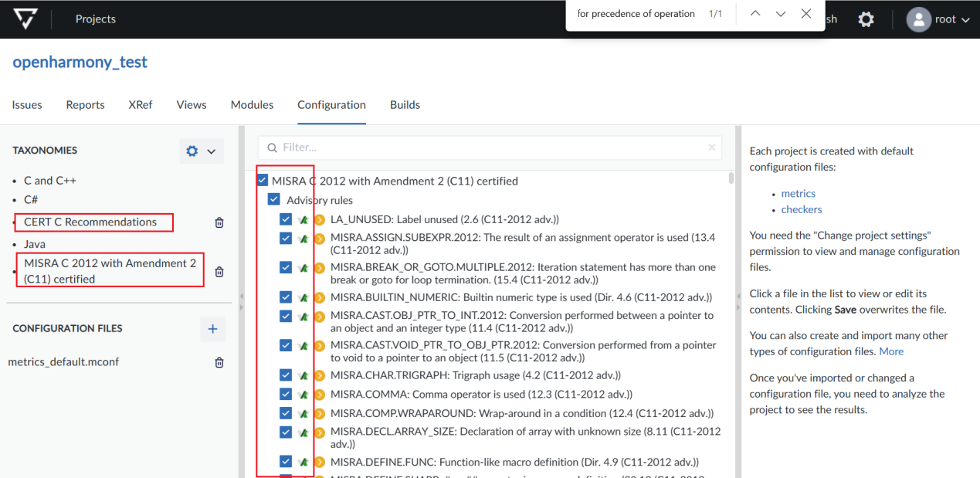Click the rules list vertical scrollbar

click(x=731, y=178)
